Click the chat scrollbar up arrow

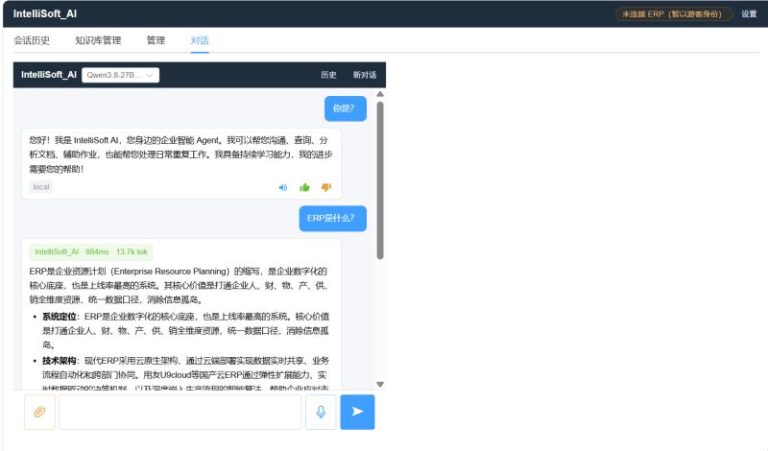(380, 94)
